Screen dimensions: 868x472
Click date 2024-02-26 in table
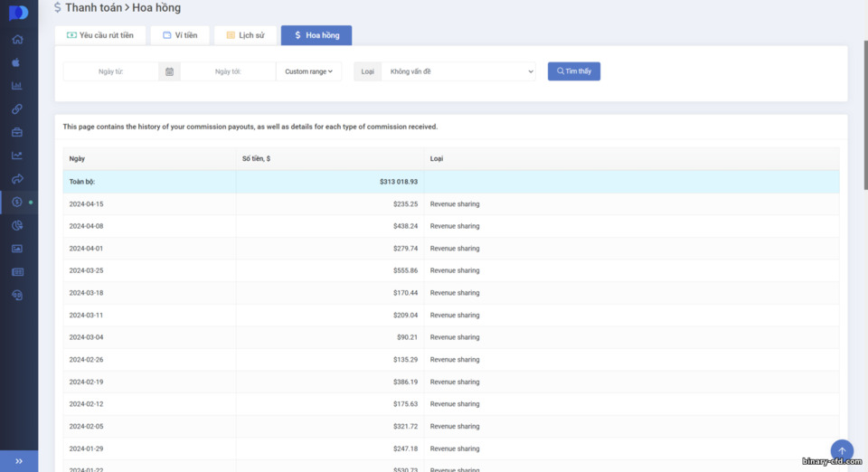86,360
